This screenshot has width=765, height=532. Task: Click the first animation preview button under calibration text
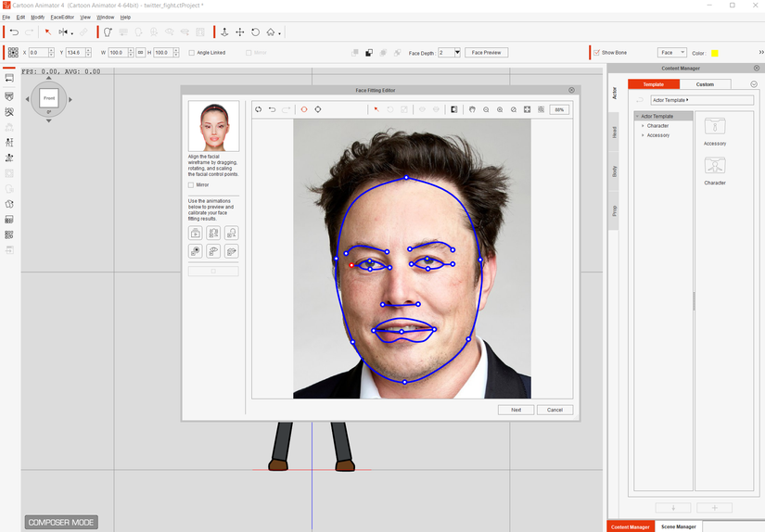(x=196, y=233)
